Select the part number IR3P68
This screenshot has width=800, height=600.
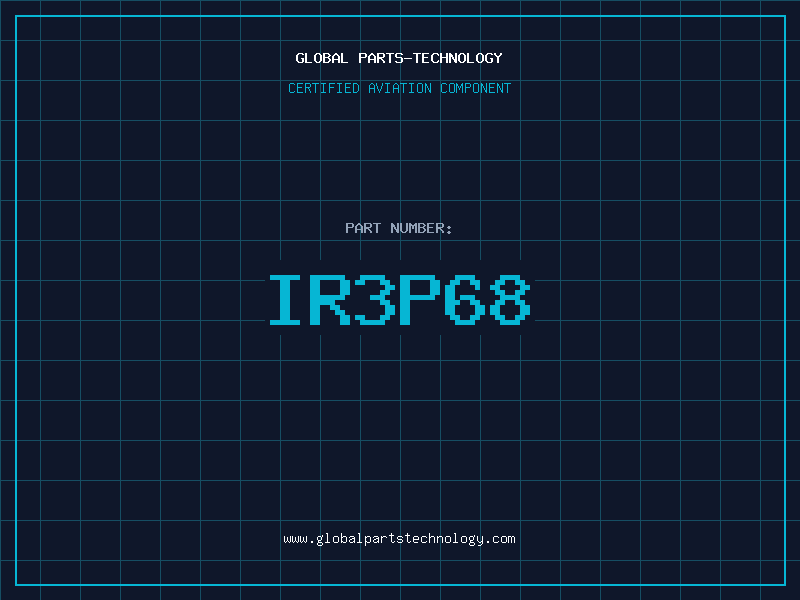click(x=400, y=299)
